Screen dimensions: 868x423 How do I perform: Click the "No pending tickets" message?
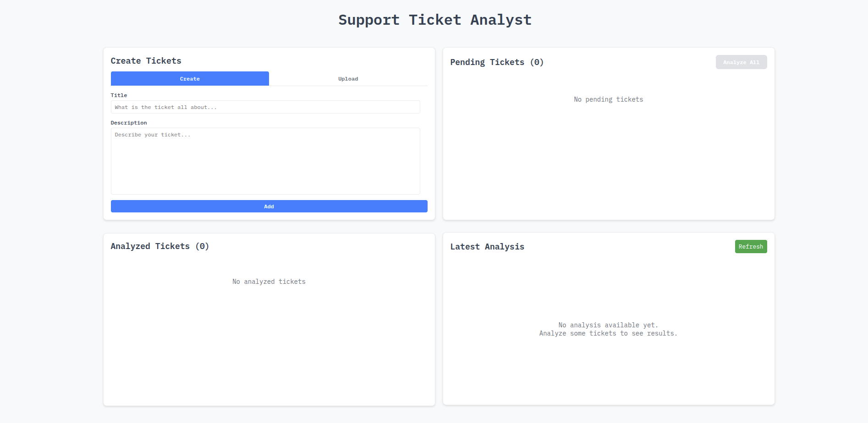tap(608, 99)
